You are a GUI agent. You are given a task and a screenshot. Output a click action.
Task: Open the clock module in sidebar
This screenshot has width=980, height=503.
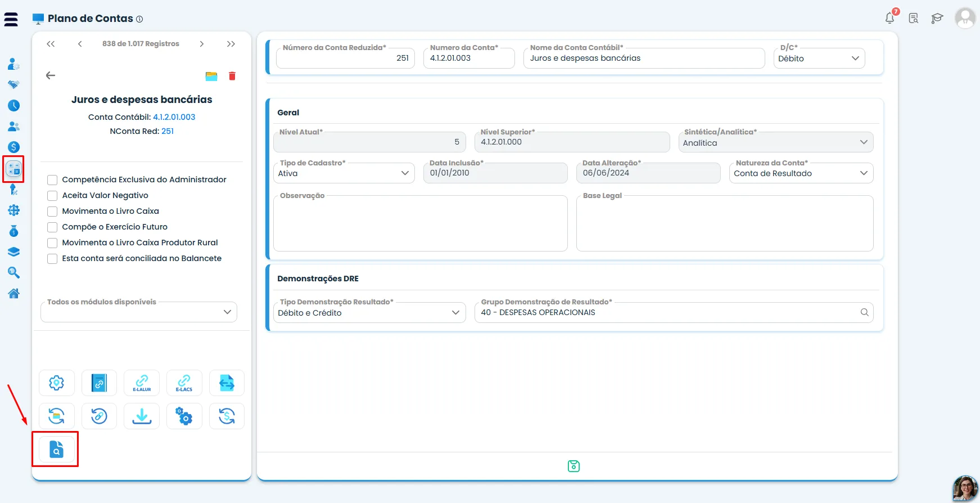(x=13, y=105)
